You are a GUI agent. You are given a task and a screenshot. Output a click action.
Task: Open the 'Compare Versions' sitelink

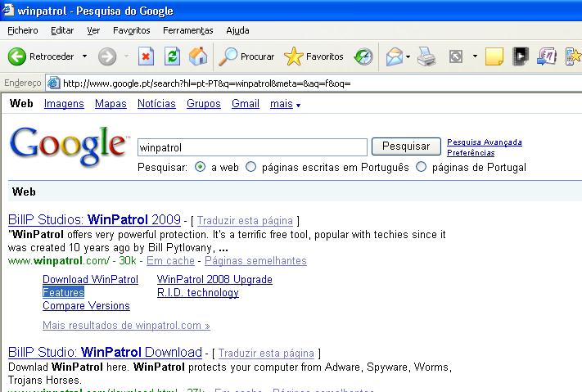86,306
